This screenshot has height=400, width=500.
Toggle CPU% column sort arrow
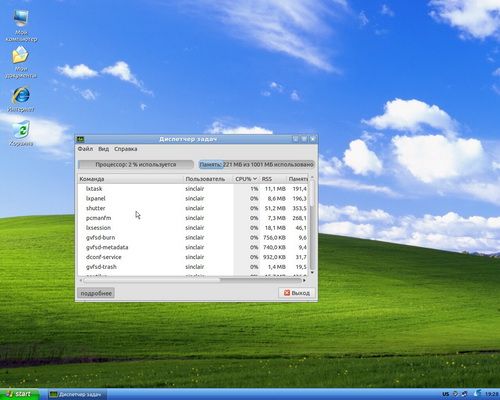click(x=255, y=179)
